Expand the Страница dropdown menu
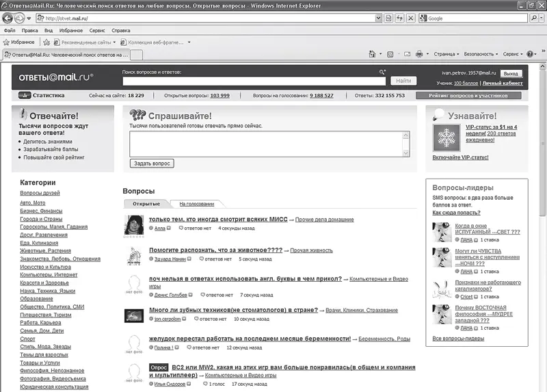Viewport: 547px width, 392px height. coord(447,53)
